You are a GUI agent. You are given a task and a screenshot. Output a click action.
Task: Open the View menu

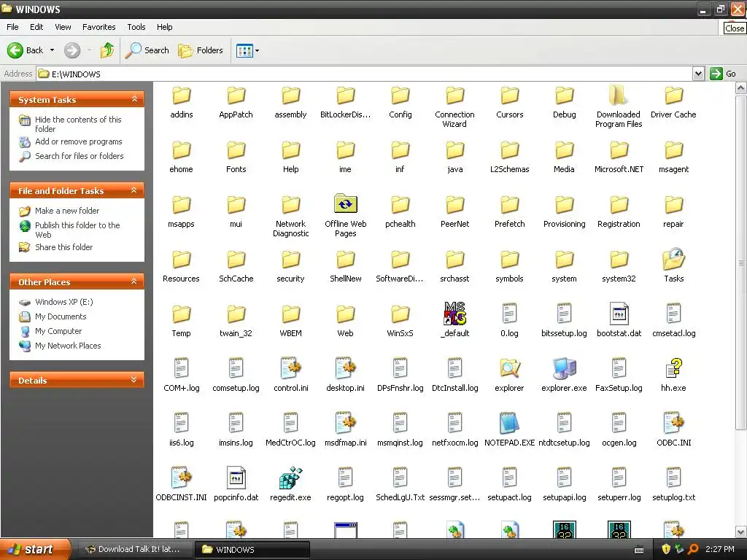point(63,27)
